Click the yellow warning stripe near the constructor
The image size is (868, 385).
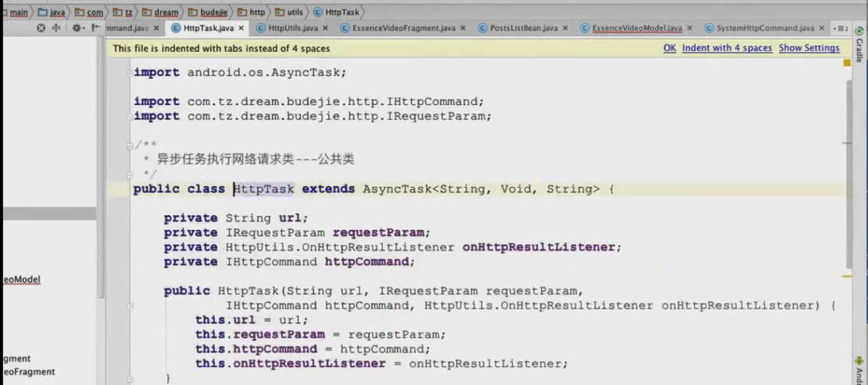point(847,276)
